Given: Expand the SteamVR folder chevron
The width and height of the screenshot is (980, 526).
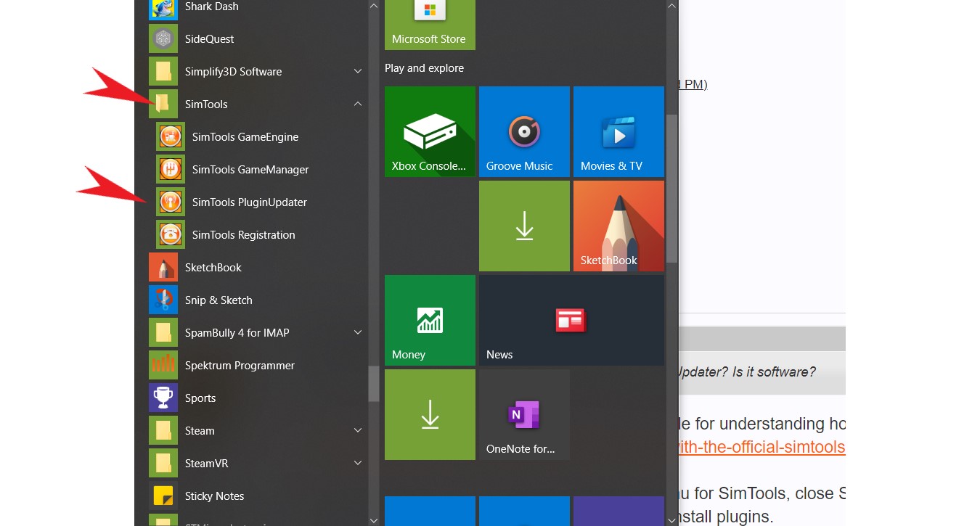Looking at the screenshot, I should click(358, 463).
